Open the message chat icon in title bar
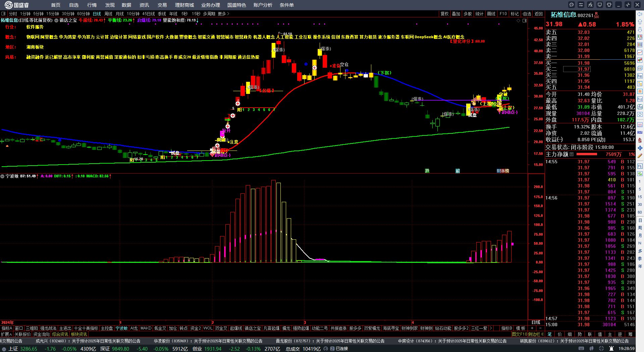Image resolution: width=644 pixels, height=352 pixels. [572, 5]
